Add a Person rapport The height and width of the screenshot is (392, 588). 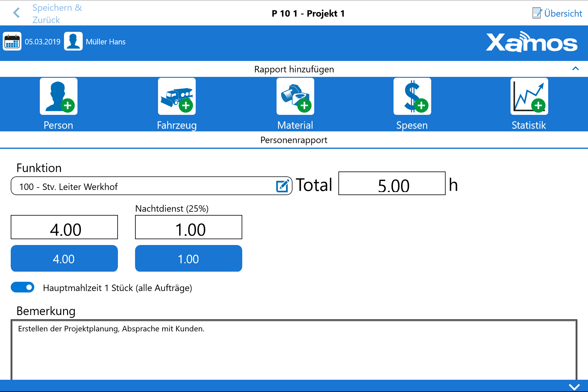[58, 97]
